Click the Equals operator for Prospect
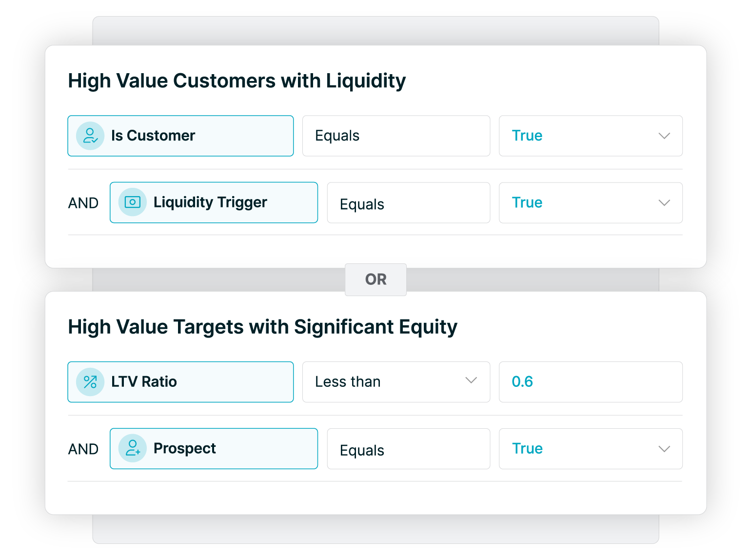The height and width of the screenshot is (560, 751). pyautogui.click(x=409, y=449)
